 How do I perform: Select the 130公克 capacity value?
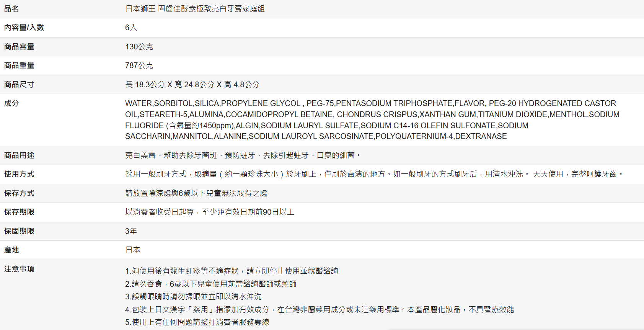tap(139, 47)
